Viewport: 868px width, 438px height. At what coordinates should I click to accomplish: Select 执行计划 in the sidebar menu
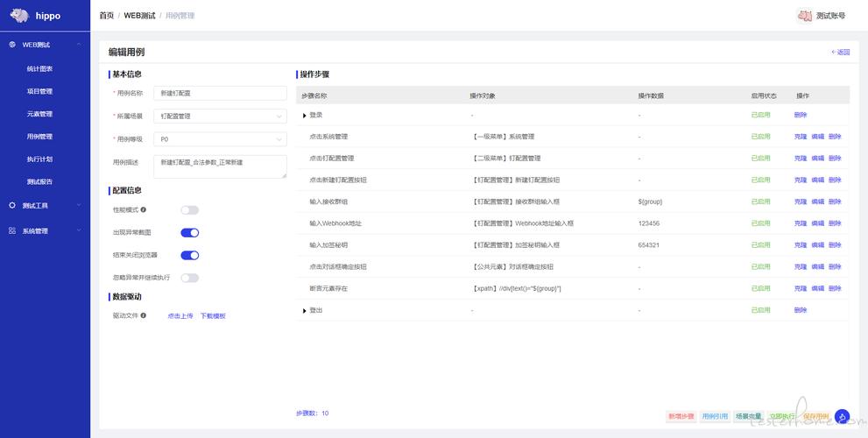(x=40, y=159)
